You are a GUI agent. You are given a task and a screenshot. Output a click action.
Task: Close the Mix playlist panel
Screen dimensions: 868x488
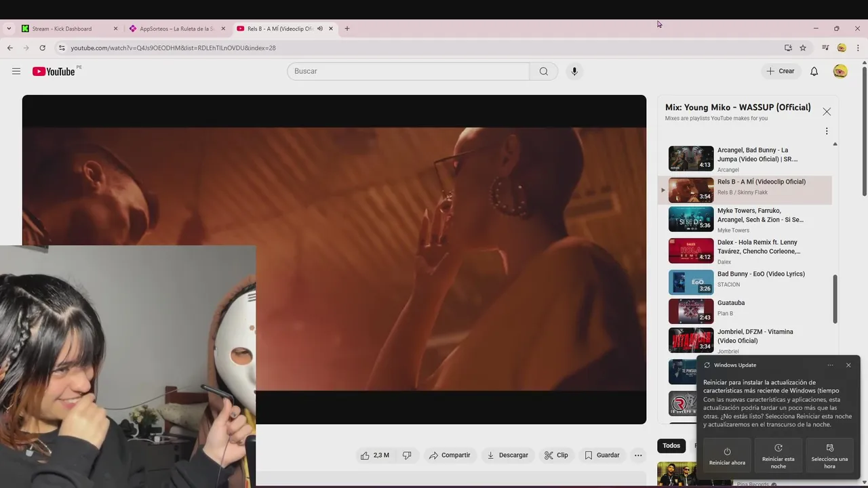827,112
